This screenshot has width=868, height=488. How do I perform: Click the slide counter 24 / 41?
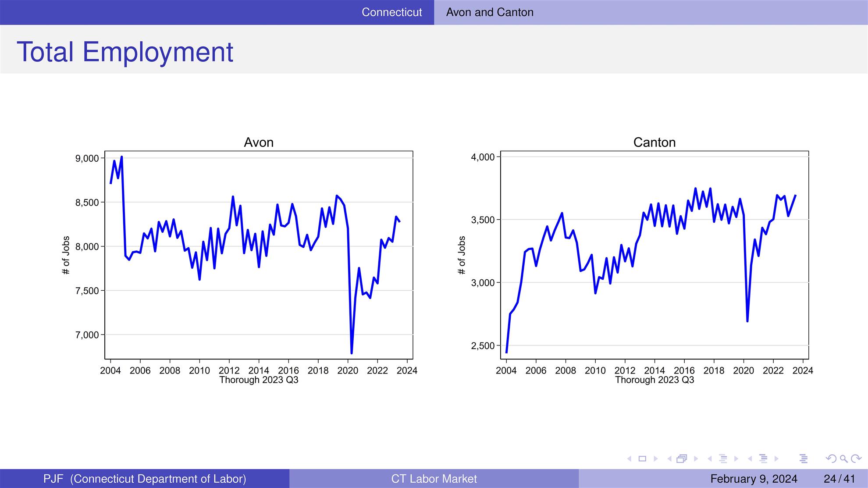[x=839, y=479]
